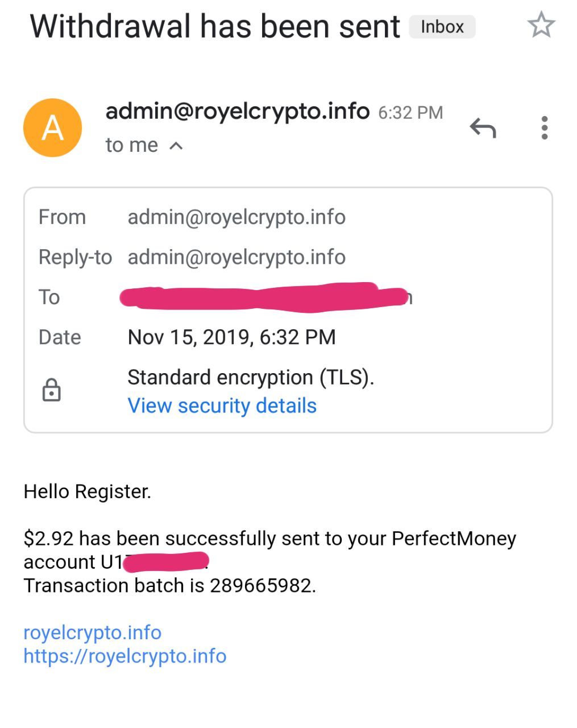
Task: Tap the date "Nov 15, 2019, 6:32 PM"
Action: point(231,337)
